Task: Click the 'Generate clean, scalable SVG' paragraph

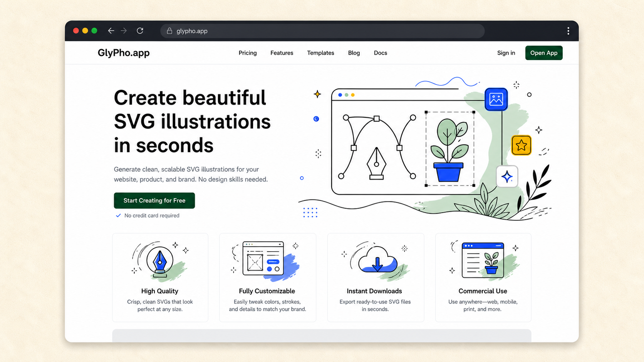Action: pos(191,174)
